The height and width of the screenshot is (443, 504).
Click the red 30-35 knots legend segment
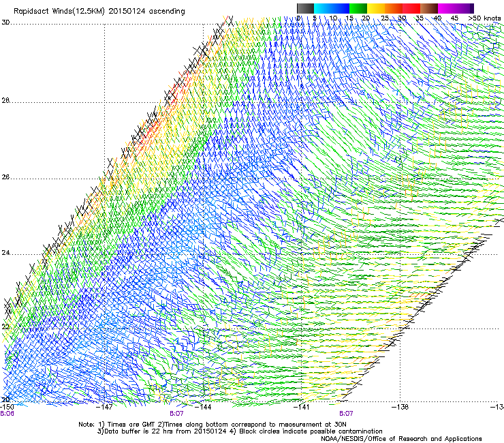[x=411, y=8]
